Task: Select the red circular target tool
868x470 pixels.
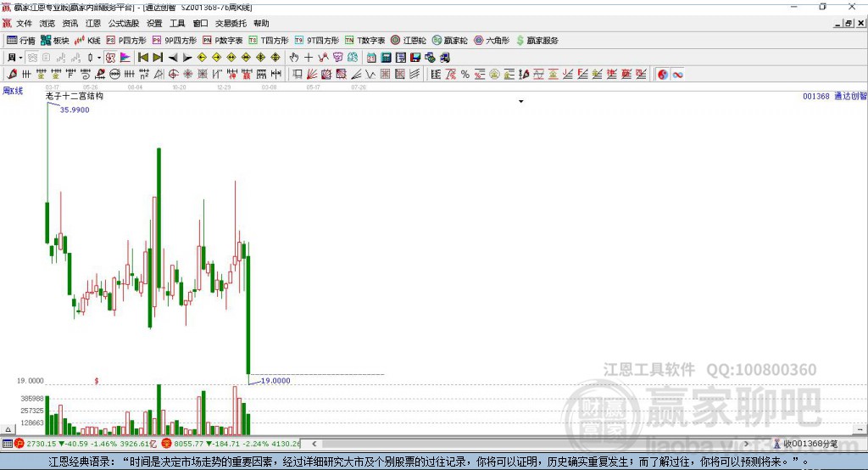Action: tap(173, 75)
